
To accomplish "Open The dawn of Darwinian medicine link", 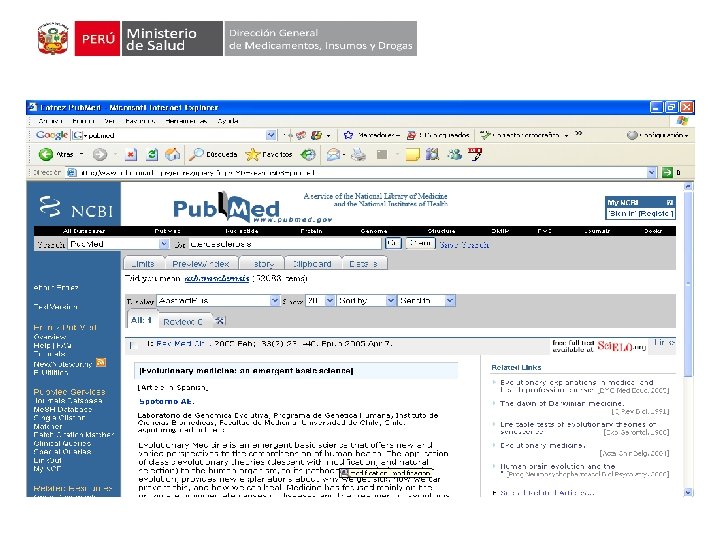I will [x=562, y=404].
